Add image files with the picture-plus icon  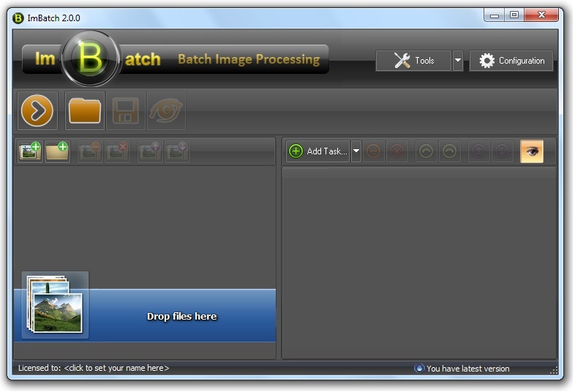(x=31, y=151)
